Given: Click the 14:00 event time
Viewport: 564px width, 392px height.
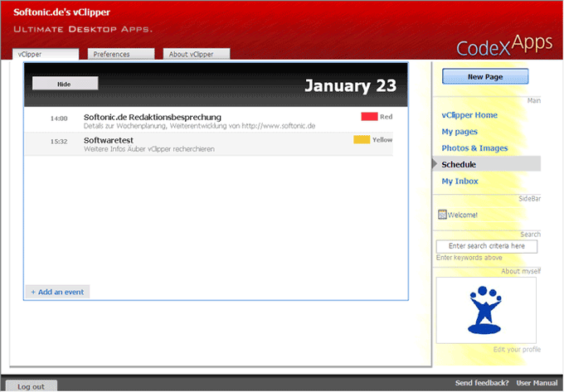Looking at the screenshot, I should [x=59, y=119].
